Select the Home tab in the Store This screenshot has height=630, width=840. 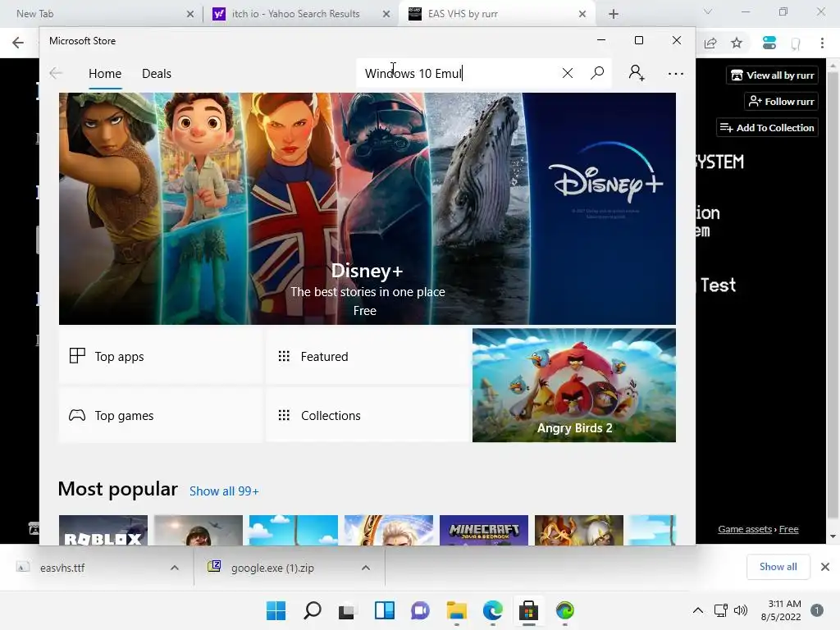tap(105, 73)
